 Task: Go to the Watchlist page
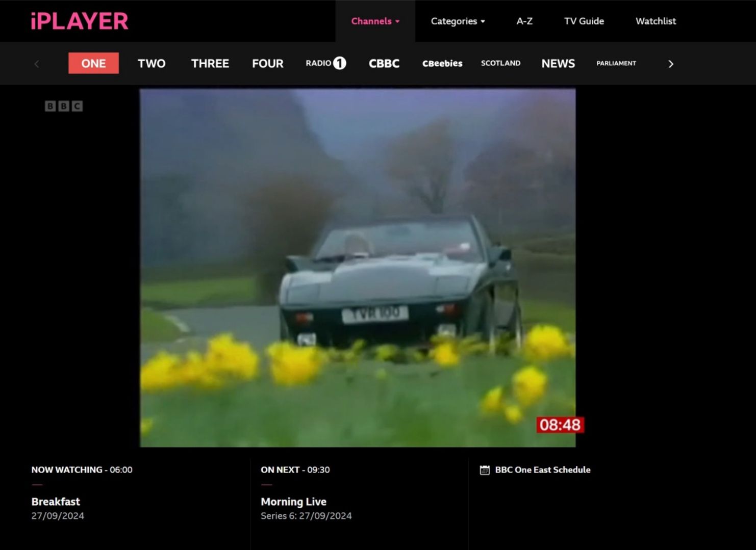(x=656, y=21)
